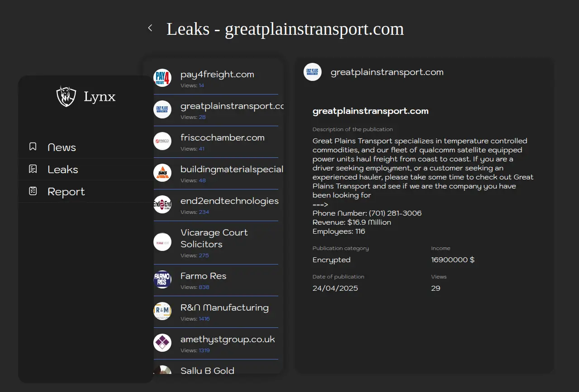Click the purple amethystgroup diamond logo
This screenshot has height=392, width=579.
pos(162,343)
